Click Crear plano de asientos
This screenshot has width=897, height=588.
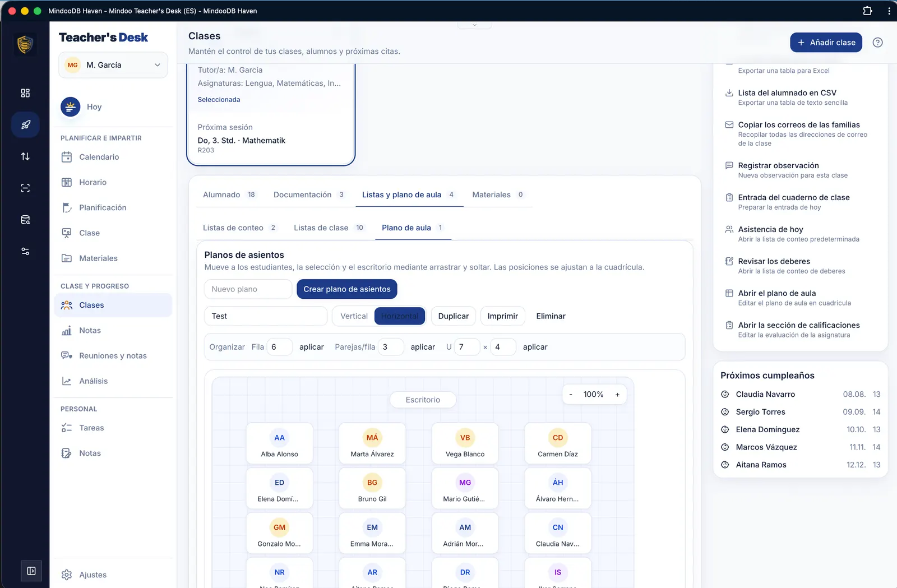click(347, 289)
